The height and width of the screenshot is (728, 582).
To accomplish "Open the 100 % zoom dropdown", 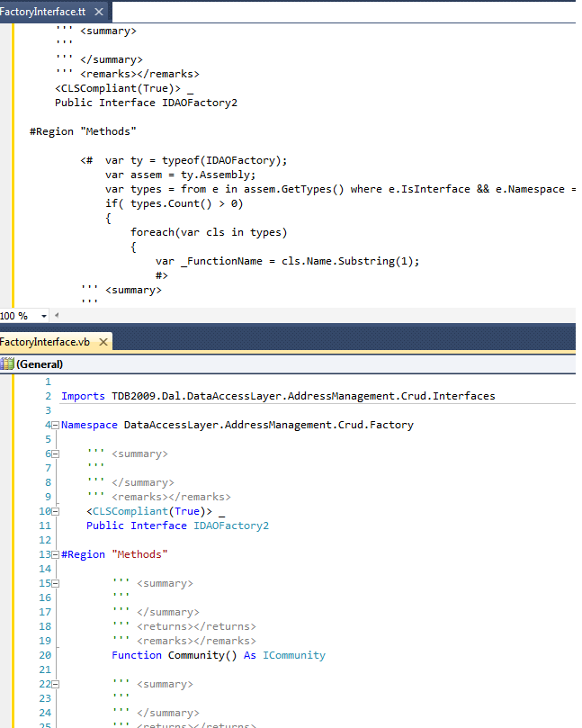I will (x=43, y=316).
